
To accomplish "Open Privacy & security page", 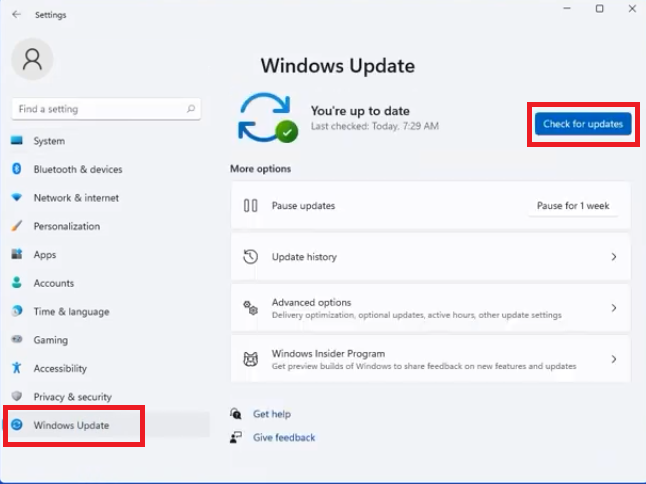I will tap(73, 397).
